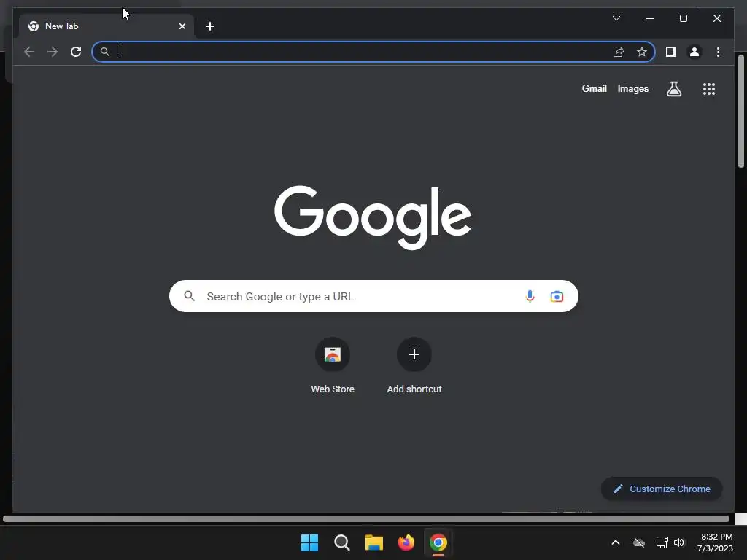
Task: Open Images link
Action: 632,88
